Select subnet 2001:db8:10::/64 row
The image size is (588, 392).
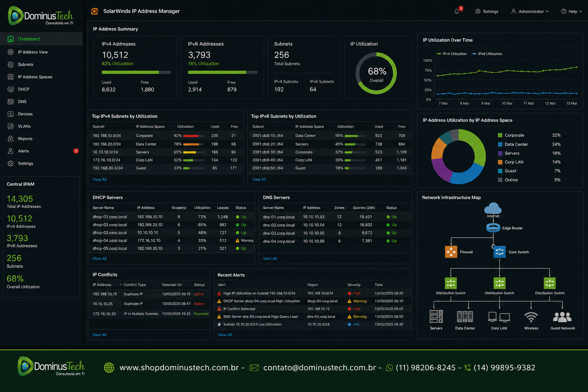point(329,136)
